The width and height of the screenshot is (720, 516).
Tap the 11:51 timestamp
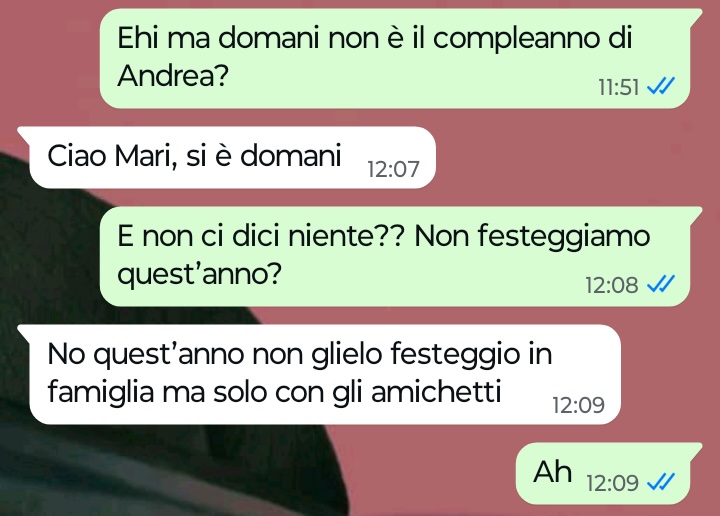tap(619, 87)
